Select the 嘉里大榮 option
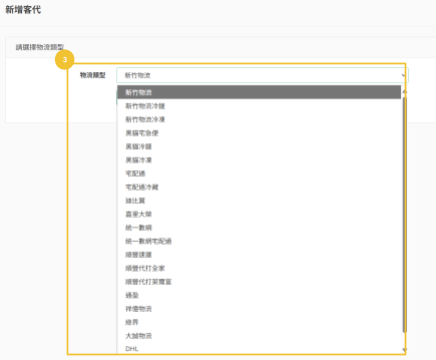The height and width of the screenshot is (360, 436). (x=259, y=214)
